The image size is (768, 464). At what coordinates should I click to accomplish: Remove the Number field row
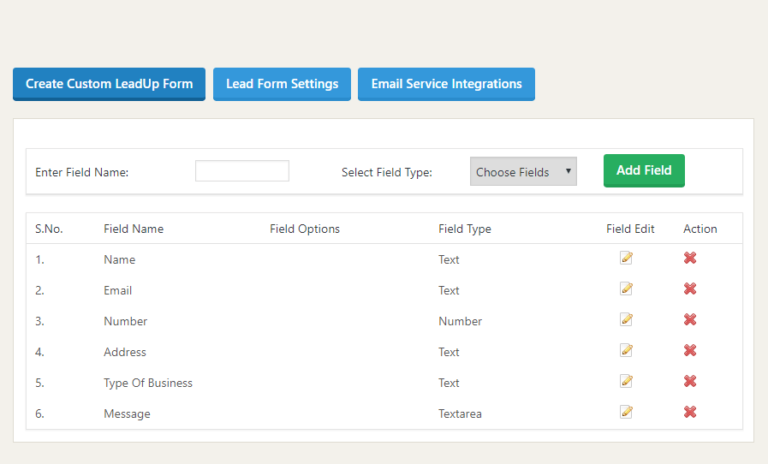[690, 320]
